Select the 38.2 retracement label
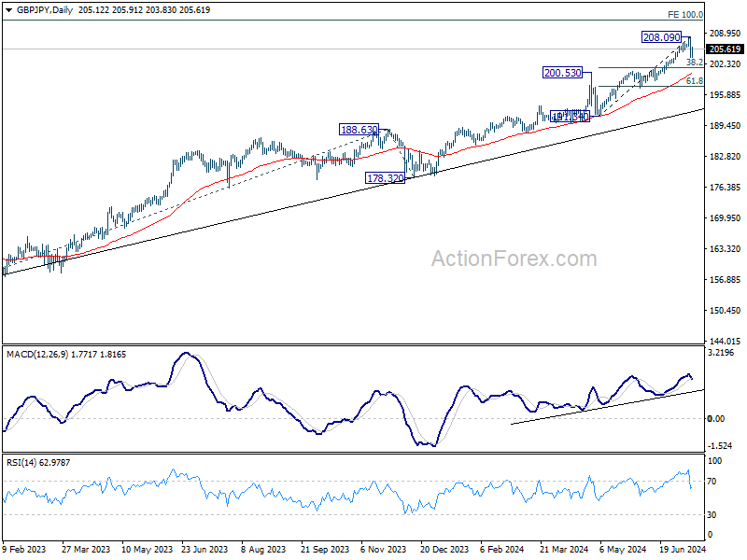This screenshot has width=747, height=560. [695, 63]
